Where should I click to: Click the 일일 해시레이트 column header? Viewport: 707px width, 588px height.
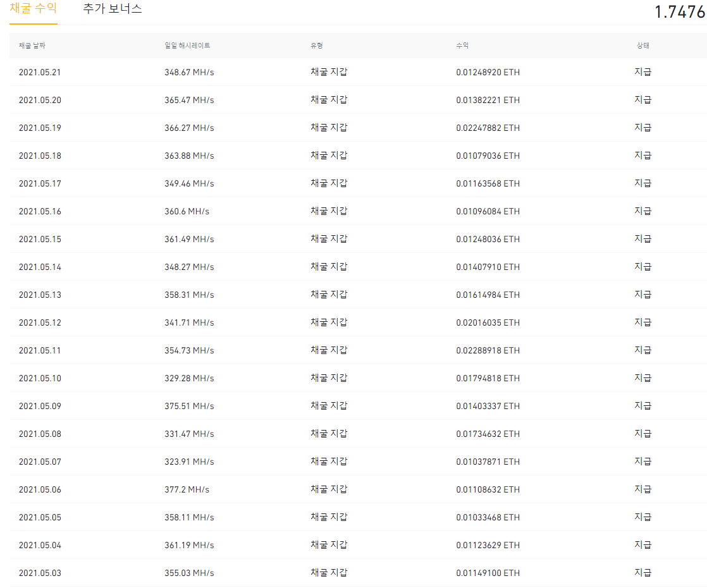pos(187,46)
